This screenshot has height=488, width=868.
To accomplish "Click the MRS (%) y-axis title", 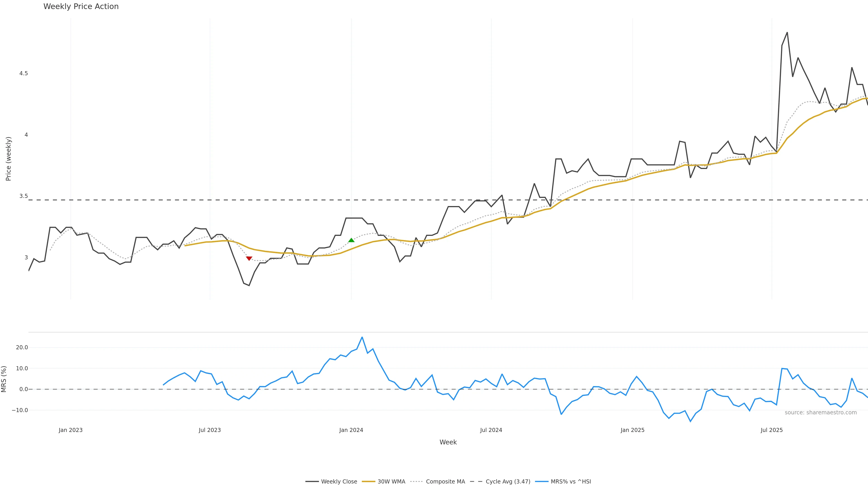I will click(x=4, y=379).
